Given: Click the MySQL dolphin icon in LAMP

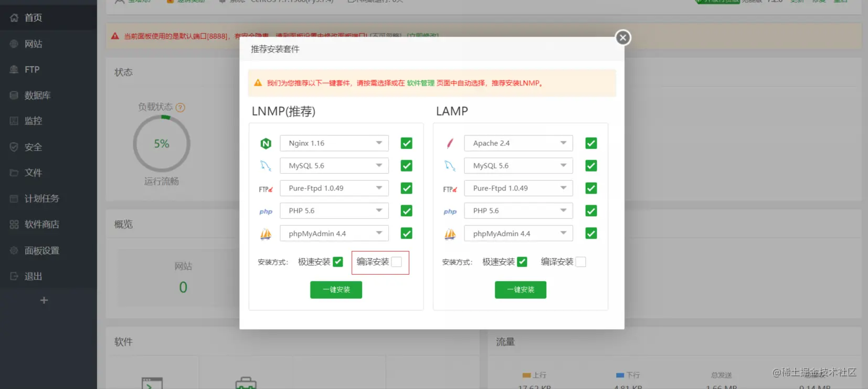Looking at the screenshot, I should click(x=450, y=166).
